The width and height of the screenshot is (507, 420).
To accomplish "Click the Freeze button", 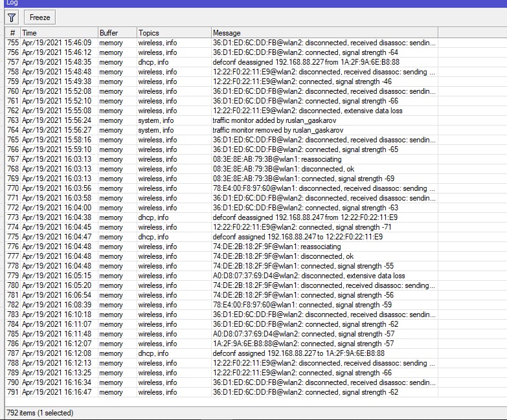I will click(x=39, y=17).
